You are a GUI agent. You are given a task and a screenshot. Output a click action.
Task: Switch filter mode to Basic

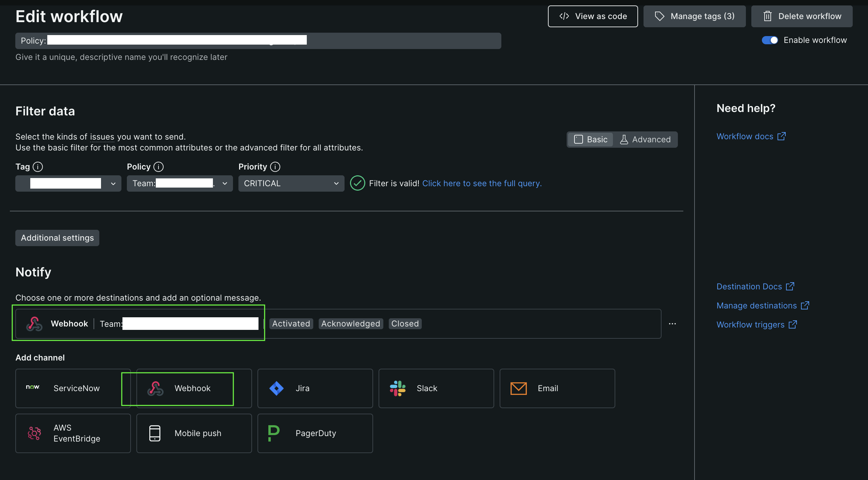pos(590,140)
